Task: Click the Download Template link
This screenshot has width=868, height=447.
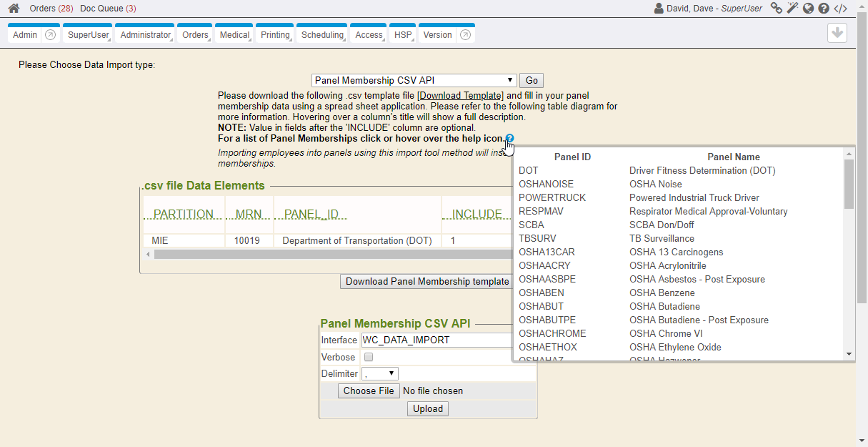Action: click(461, 96)
